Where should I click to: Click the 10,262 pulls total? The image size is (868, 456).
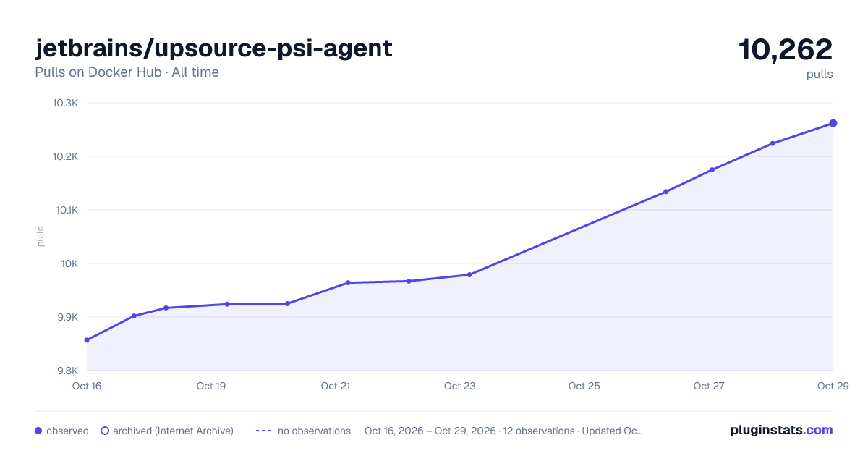point(786,49)
